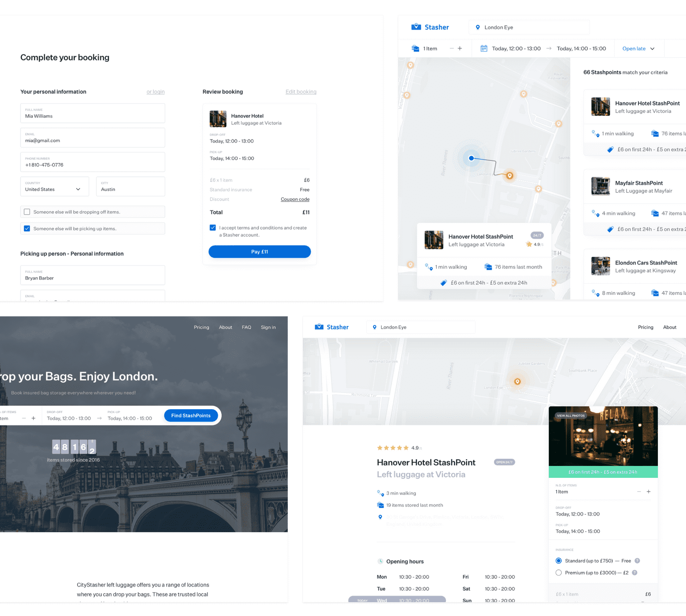Click the five-star rating on Hanover detail page
This screenshot has width=686, height=616.
(393, 448)
